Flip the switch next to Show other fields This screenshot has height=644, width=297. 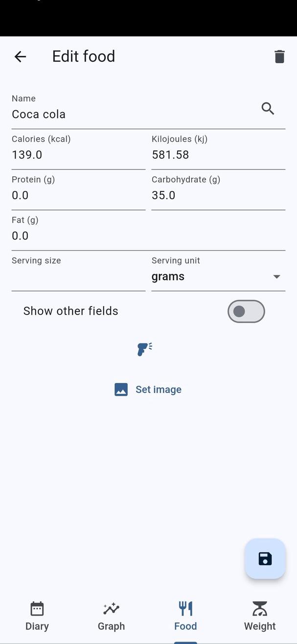click(246, 311)
